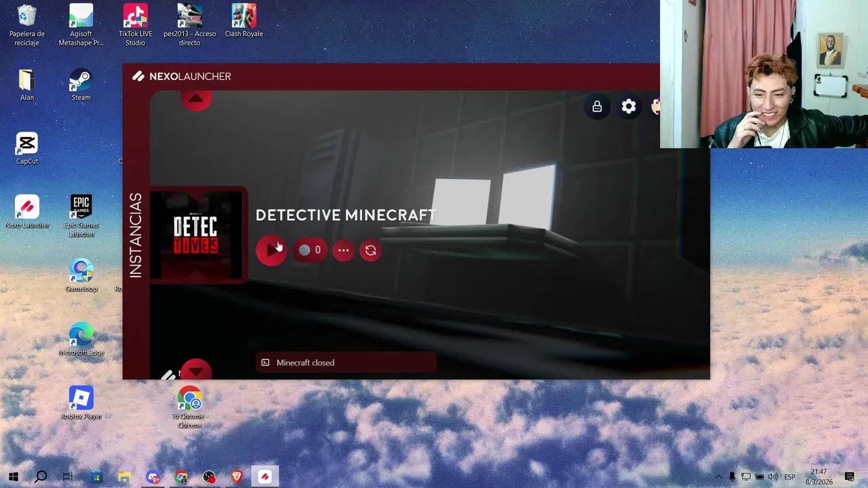This screenshot has height=488, width=868.
Task: Select Epic Games Launcher desktop shortcut
Action: 81,216
